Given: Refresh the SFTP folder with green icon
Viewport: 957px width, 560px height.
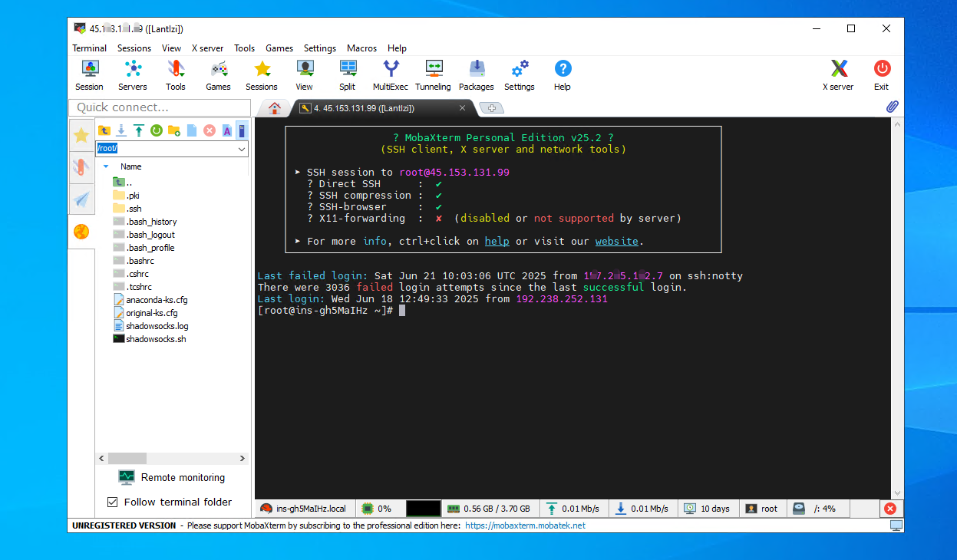Looking at the screenshot, I should click(x=156, y=130).
